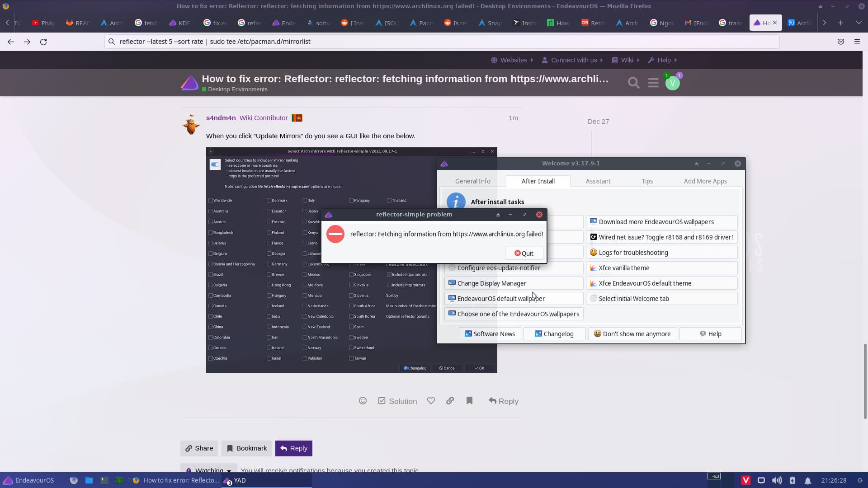Click the reflector-simple problem error icon
The height and width of the screenshot is (488, 868).
335,234
